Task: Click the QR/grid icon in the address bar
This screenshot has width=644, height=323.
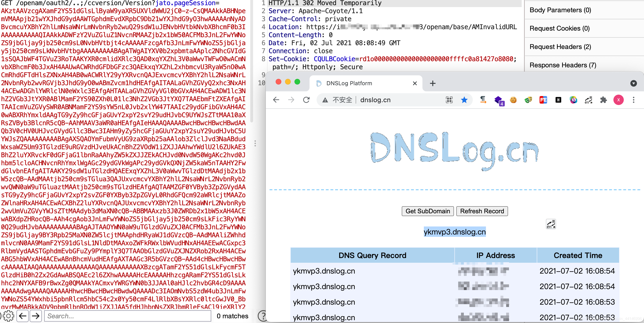Action: (x=449, y=100)
